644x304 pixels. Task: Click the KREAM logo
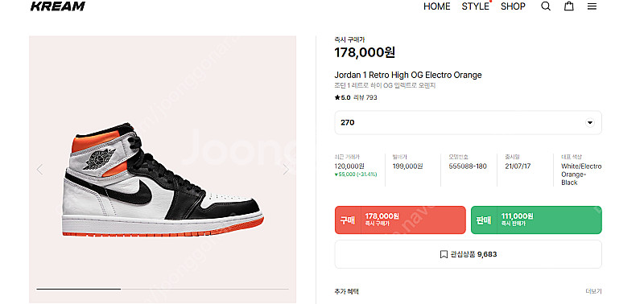pyautogui.click(x=57, y=6)
